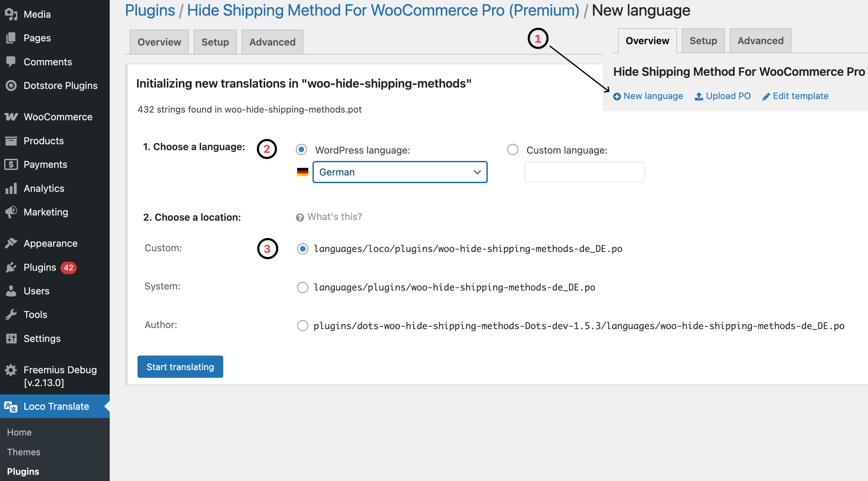Click the Dotstore Plugins target icon

click(x=11, y=85)
